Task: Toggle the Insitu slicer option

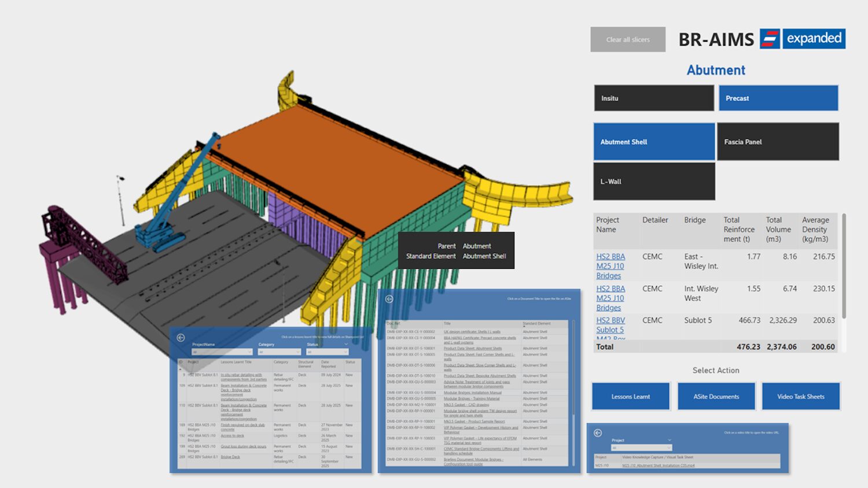Action: point(653,98)
